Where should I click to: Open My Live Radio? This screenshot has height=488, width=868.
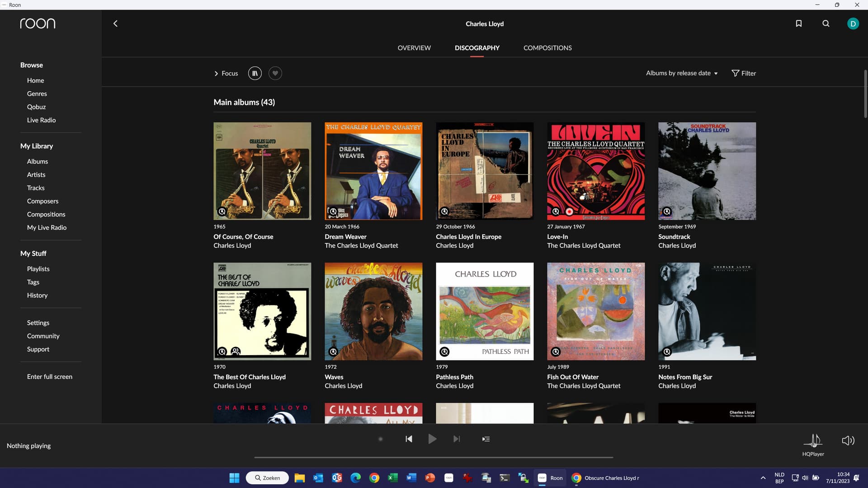tap(47, 228)
